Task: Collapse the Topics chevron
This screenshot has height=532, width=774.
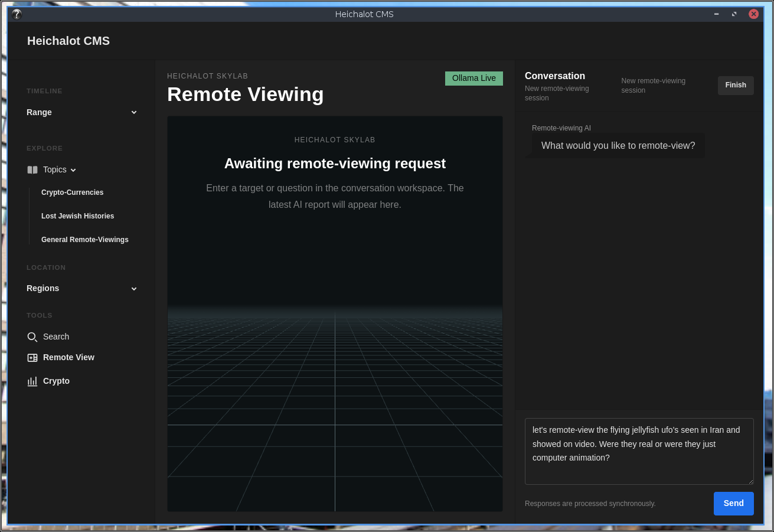Action: [73, 170]
